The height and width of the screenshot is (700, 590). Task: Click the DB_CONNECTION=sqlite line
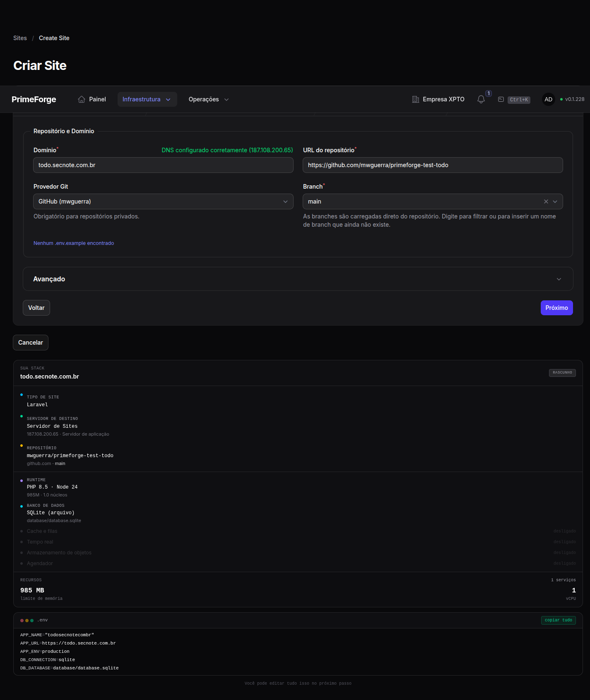click(48, 660)
